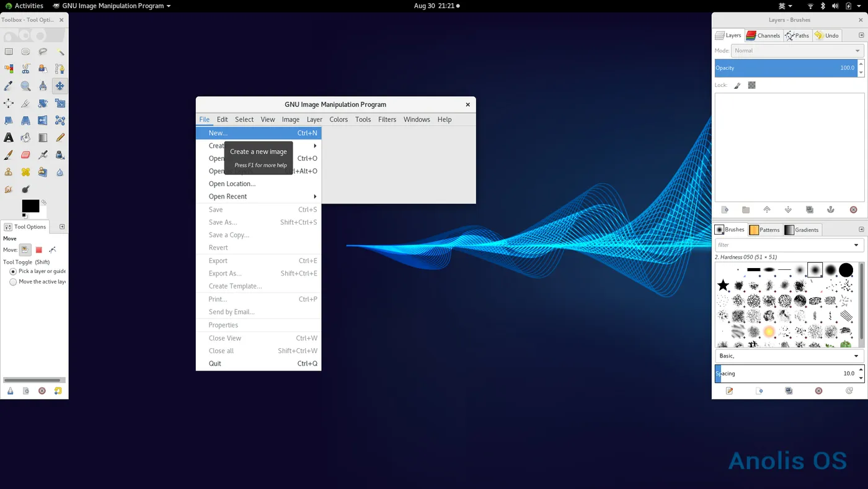The width and height of the screenshot is (868, 489).
Task: Select the Heal bandage tool
Action: pos(25,172)
